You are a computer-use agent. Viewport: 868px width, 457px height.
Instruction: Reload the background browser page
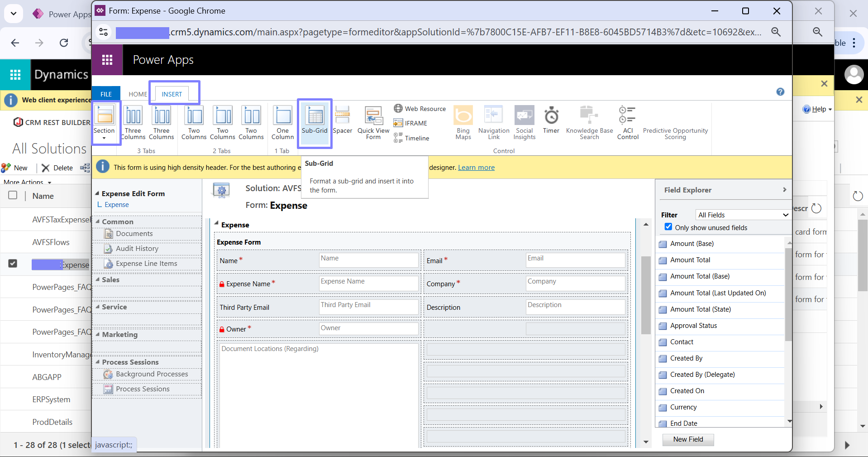click(64, 43)
